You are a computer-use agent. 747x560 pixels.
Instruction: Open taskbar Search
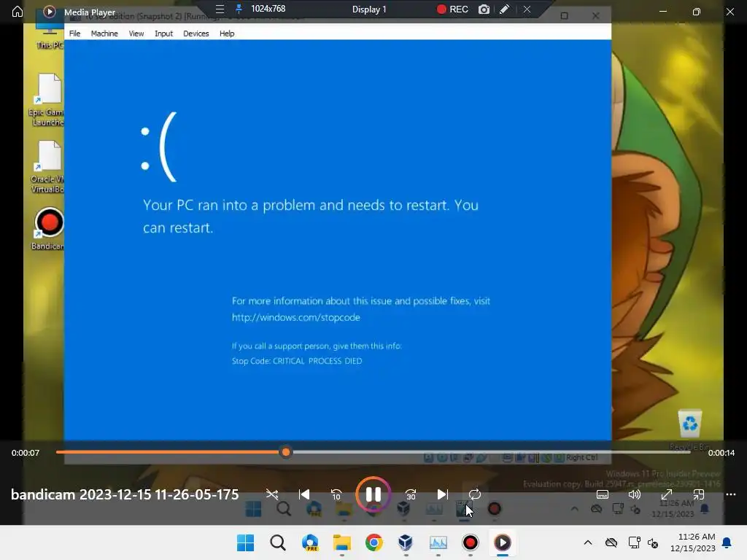tap(278, 542)
